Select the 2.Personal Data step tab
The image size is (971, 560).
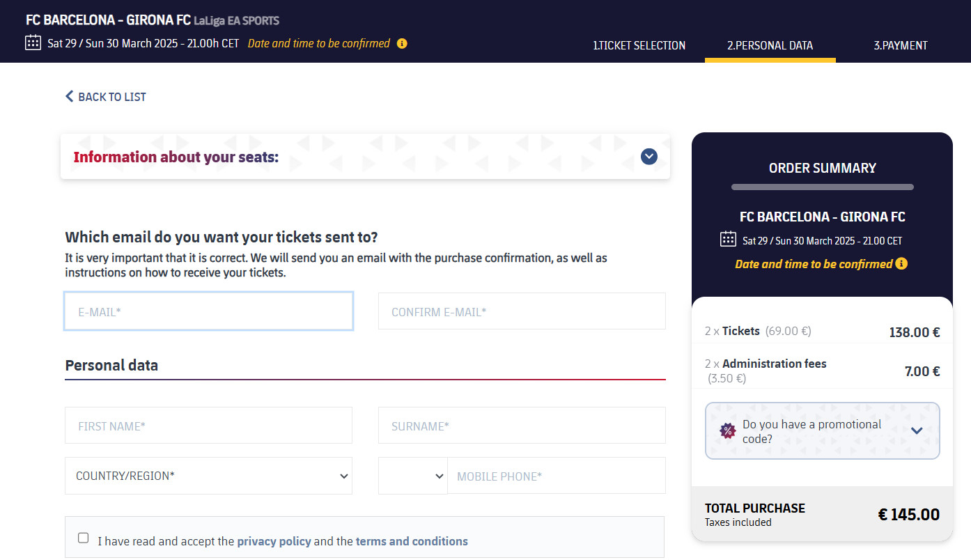(770, 45)
